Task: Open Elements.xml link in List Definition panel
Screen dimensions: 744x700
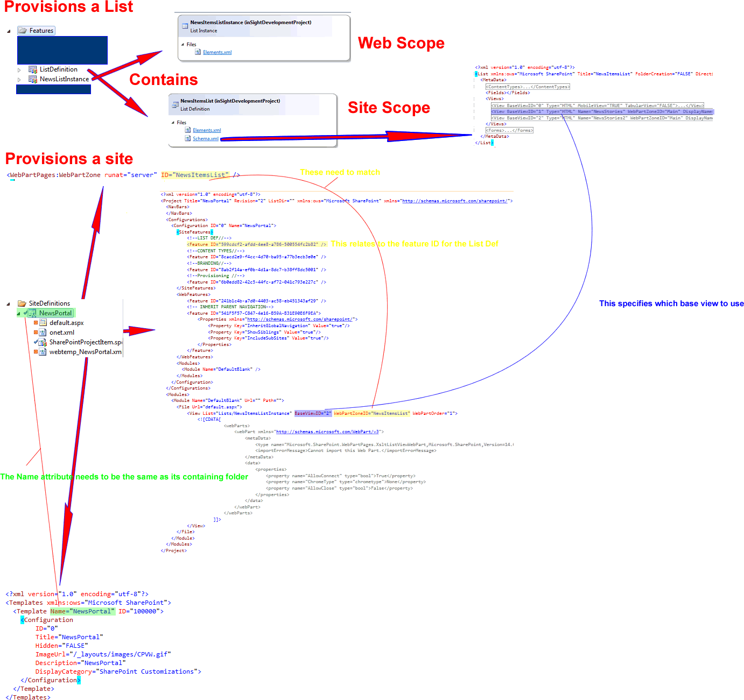Action: (207, 130)
